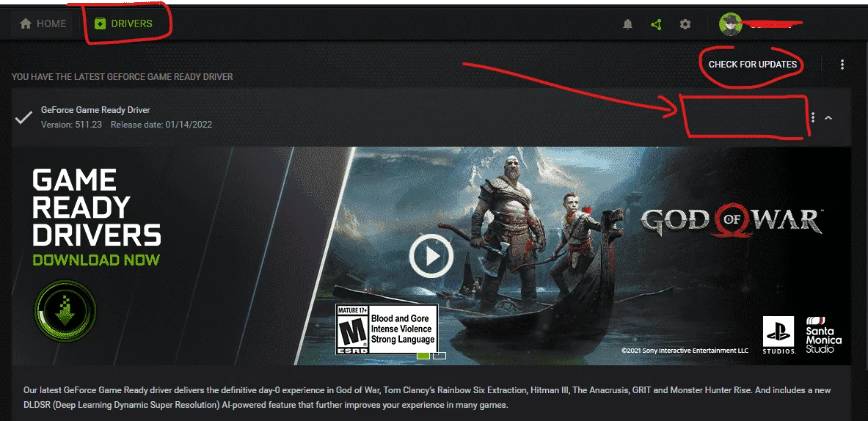Click the house icon in Home tab
Screen dimensions: 868x421
click(x=26, y=23)
